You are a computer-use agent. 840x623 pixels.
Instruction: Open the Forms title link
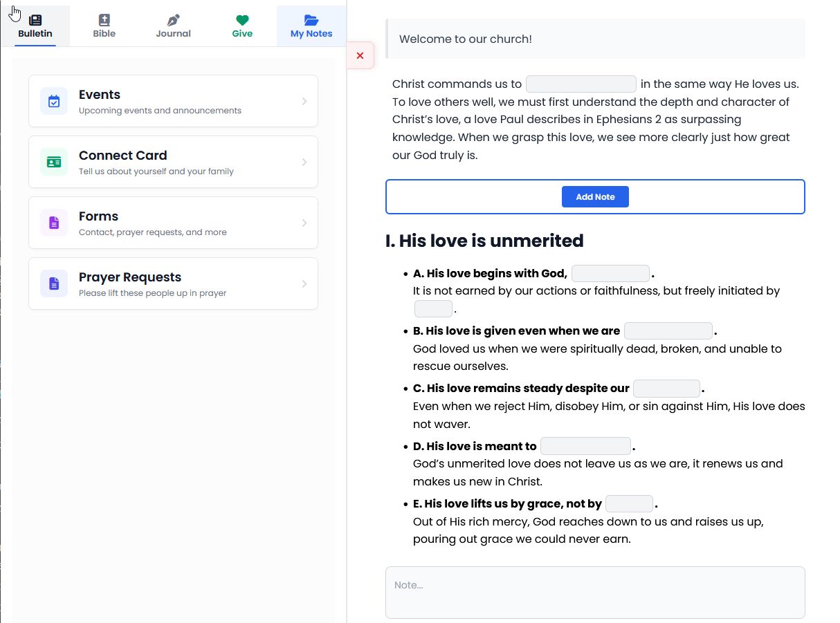click(x=98, y=216)
